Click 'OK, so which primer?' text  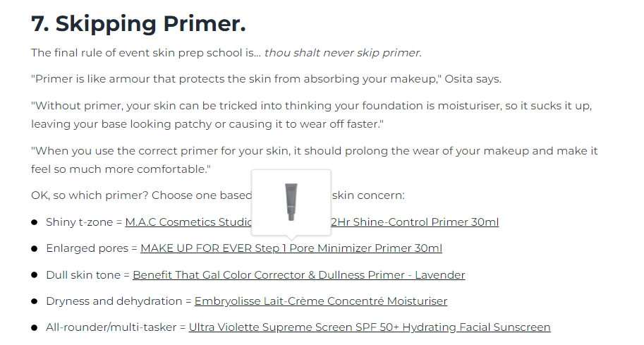click(88, 195)
